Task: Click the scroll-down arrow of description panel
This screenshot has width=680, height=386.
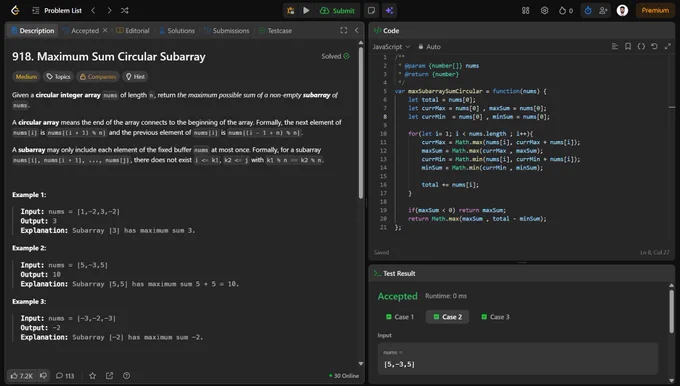Action: click(x=361, y=364)
